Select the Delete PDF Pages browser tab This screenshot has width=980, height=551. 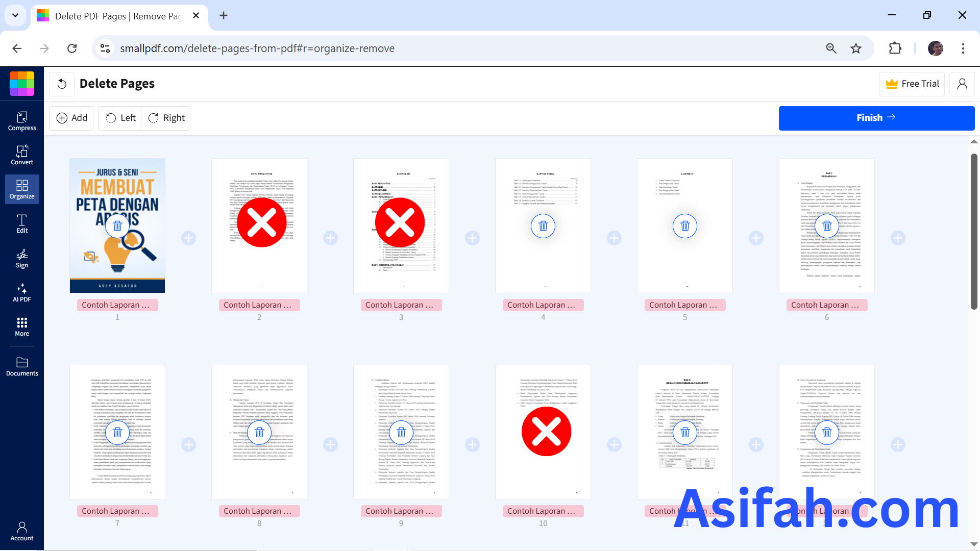click(x=119, y=16)
